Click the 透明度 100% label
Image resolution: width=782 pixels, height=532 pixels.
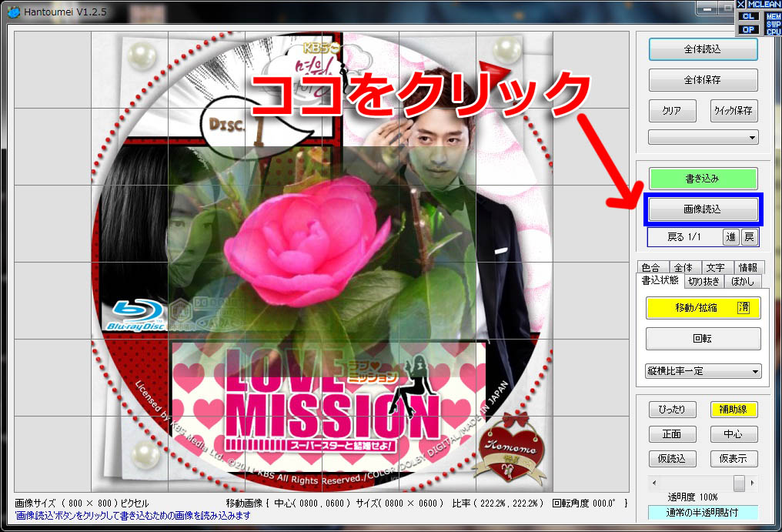click(x=693, y=497)
